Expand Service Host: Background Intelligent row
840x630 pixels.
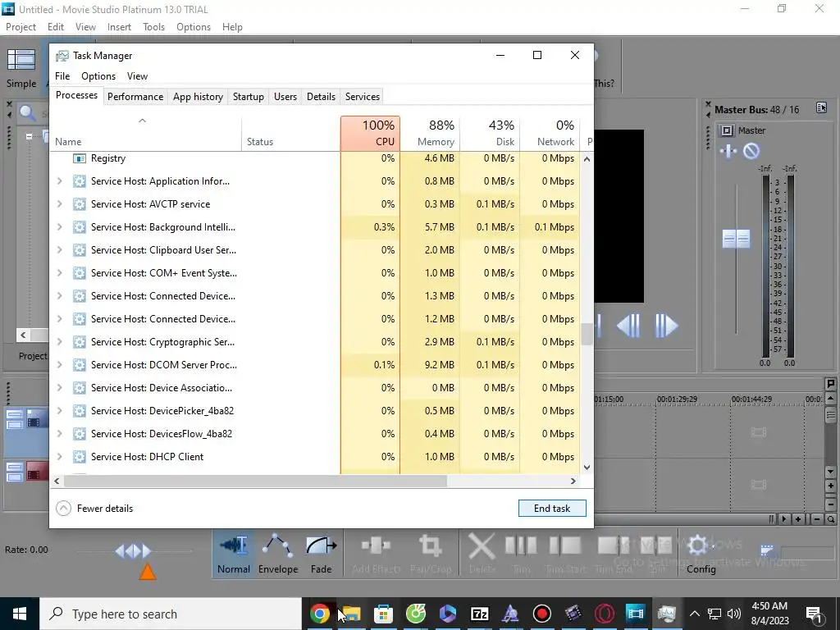[x=59, y=227]
